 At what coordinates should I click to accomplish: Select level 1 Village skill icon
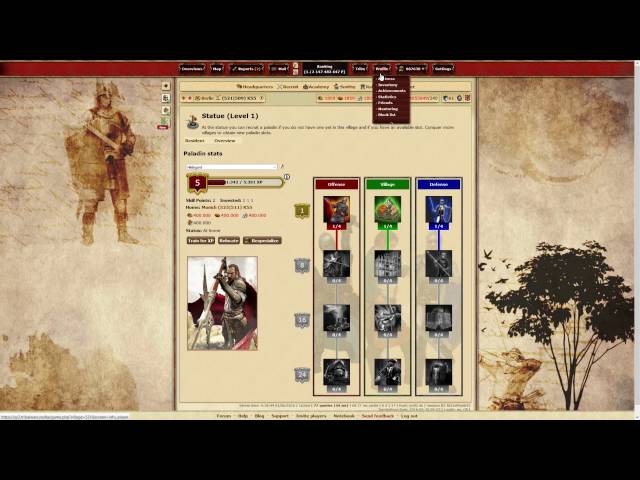[387, 210]
